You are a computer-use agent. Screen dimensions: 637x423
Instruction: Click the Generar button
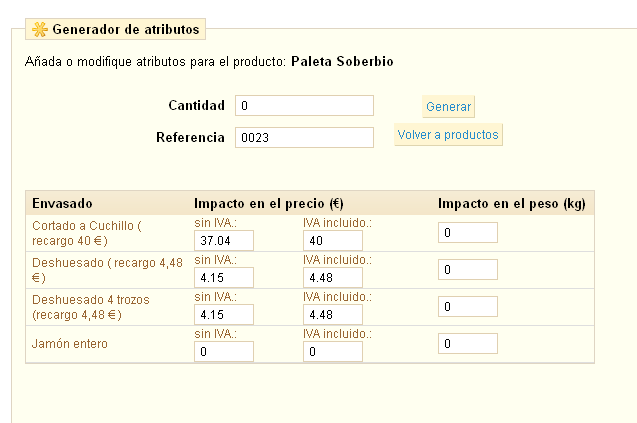coord(448,107)
